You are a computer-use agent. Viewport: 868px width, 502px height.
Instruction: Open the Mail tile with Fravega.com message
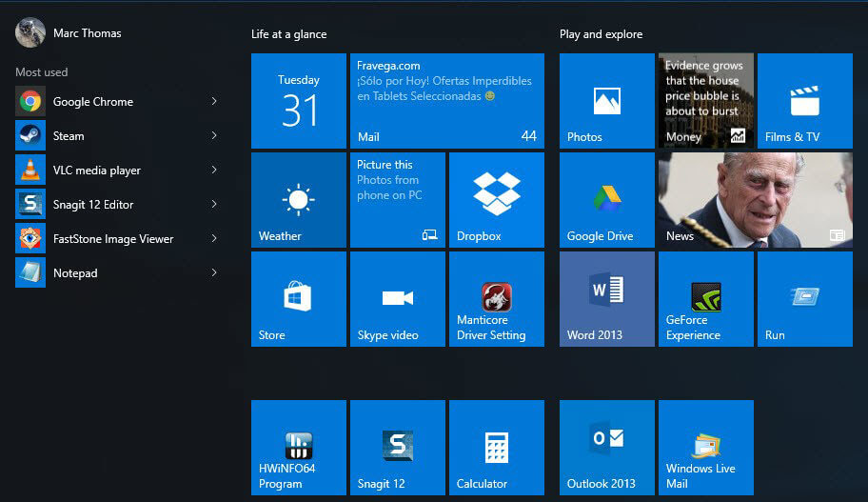pos(447,101)
